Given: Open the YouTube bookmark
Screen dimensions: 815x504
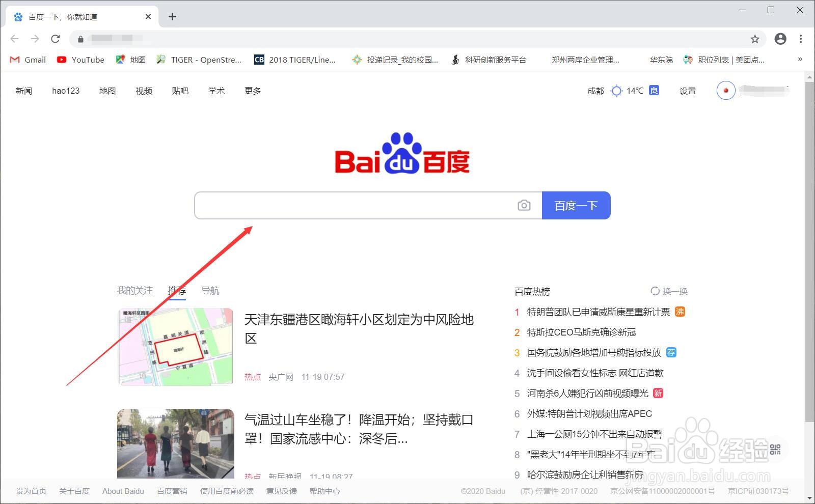Looking at the screenshot, I should pyautogui.click(x=80, y=60).
